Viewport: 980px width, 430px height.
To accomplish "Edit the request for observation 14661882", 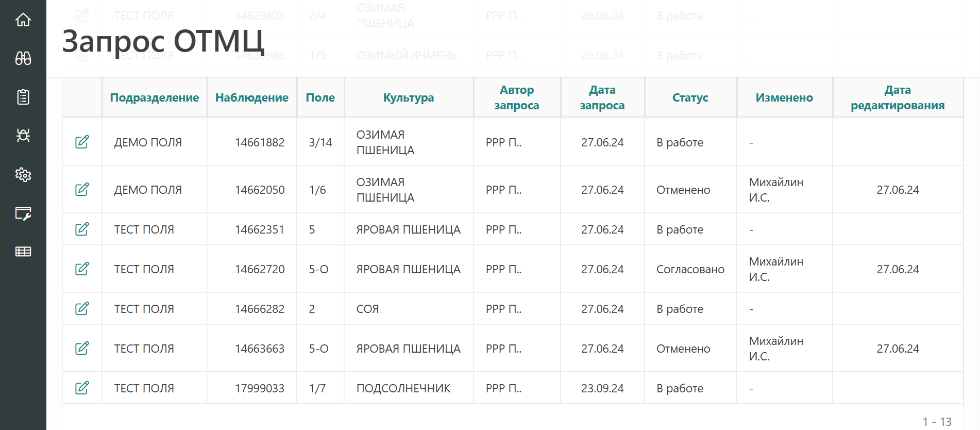I will click(x=82, y=142).
